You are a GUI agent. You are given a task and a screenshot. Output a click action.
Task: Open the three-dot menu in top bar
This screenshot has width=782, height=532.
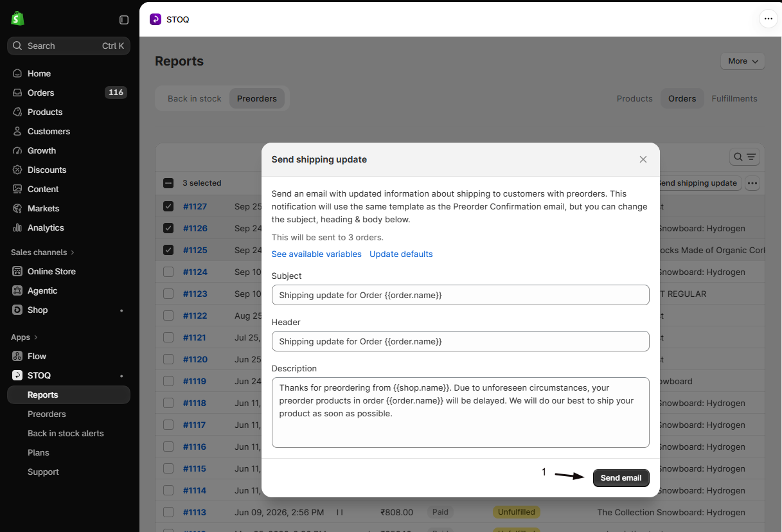pyautogui.click(x=769, y=19)
